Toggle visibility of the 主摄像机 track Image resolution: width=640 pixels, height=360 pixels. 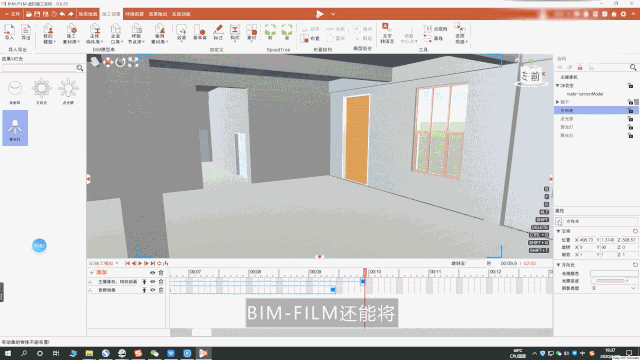153,282
